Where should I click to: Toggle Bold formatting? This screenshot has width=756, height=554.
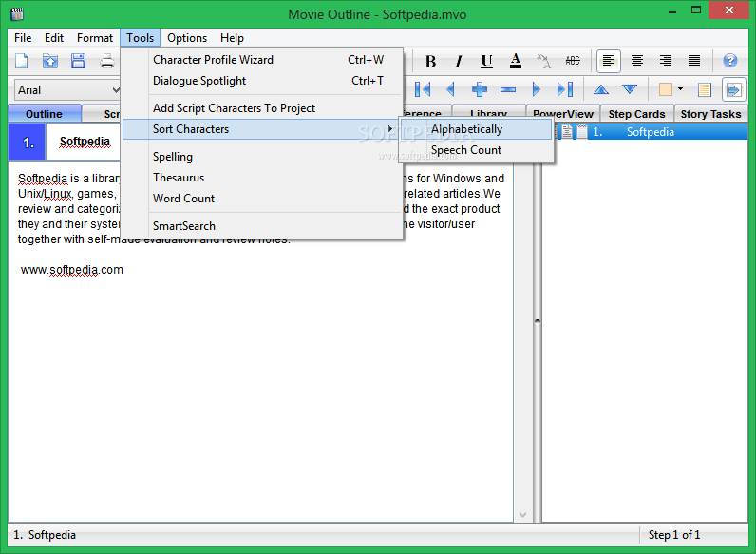click(x=430, y=61)
